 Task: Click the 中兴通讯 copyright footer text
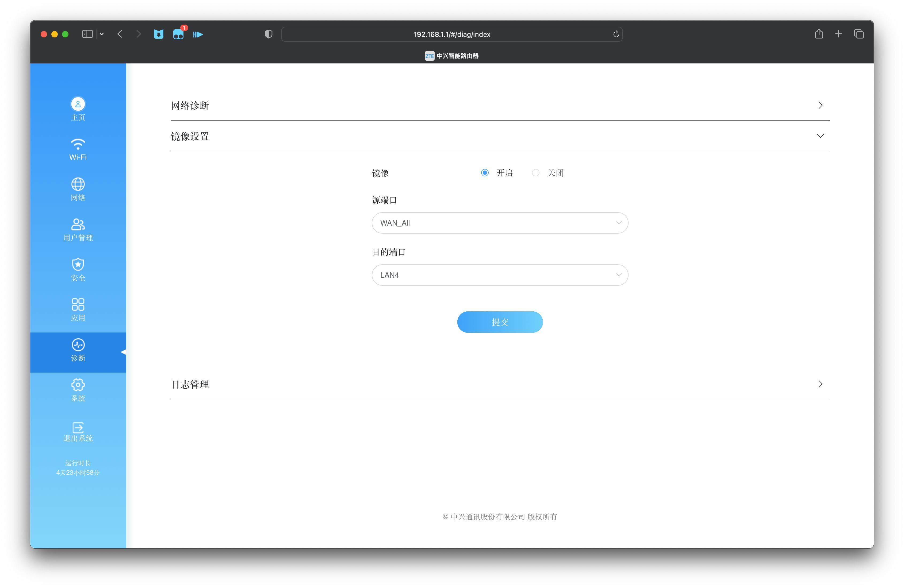500,517
